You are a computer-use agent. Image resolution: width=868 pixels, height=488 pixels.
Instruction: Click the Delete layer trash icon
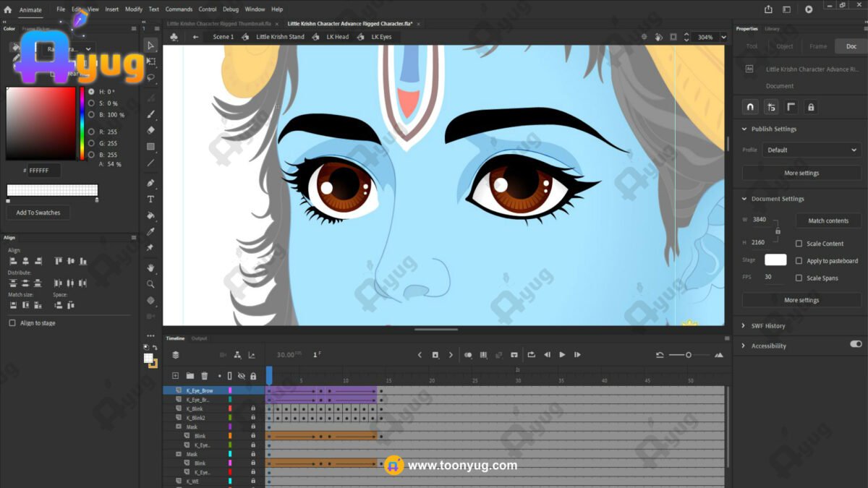(x=205, y=376)
